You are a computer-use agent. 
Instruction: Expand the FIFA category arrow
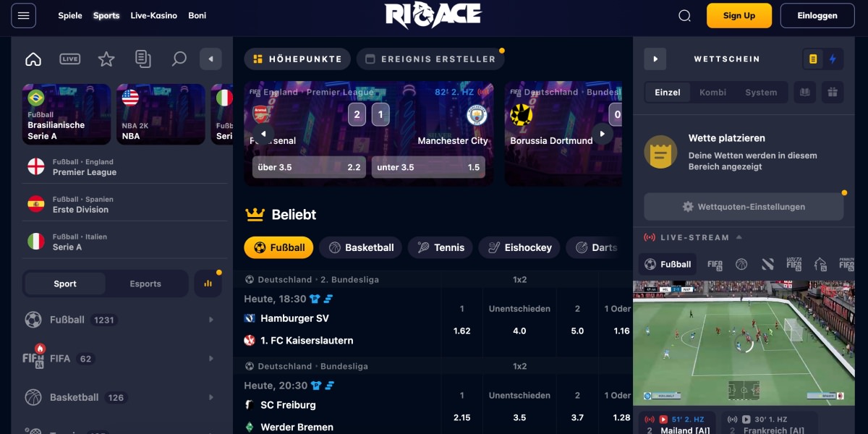[x=211, y=359]
